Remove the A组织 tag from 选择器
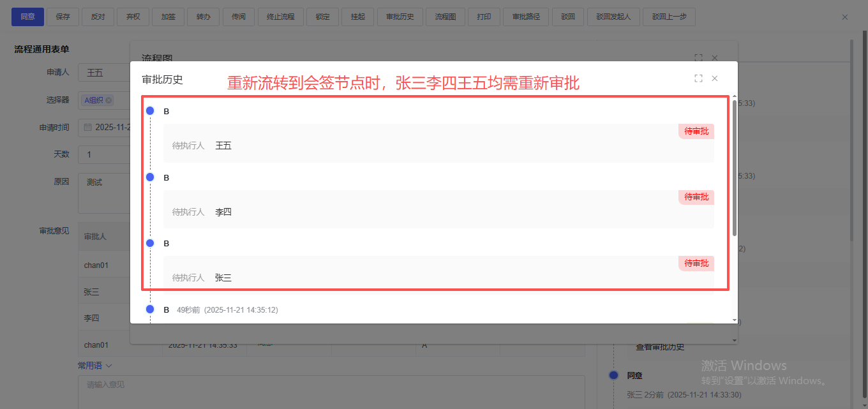868x409 pixels. pyautogui.click(x=108, y=100)
